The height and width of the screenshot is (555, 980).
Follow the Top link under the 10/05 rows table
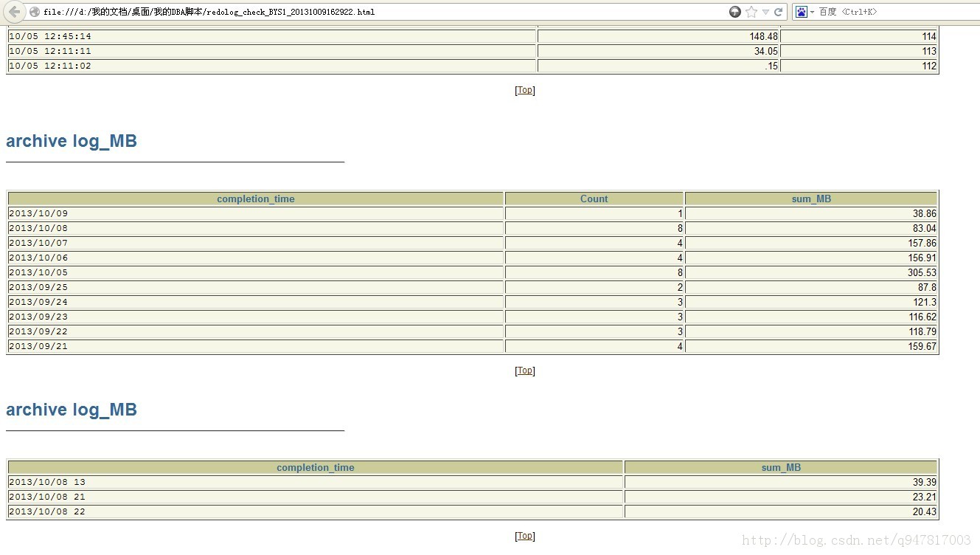(524, 90)
